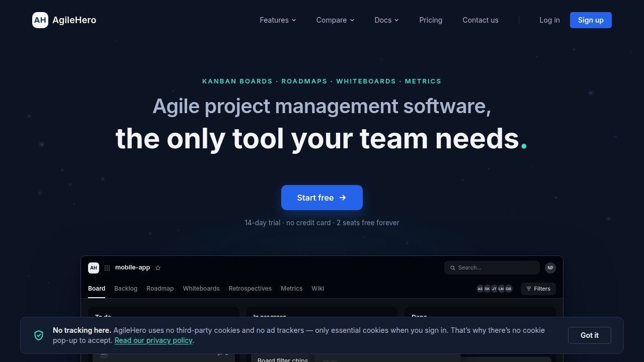This screenshot has height=362, width=644.
Task: Click the Start free button
Action: point(322,198)
